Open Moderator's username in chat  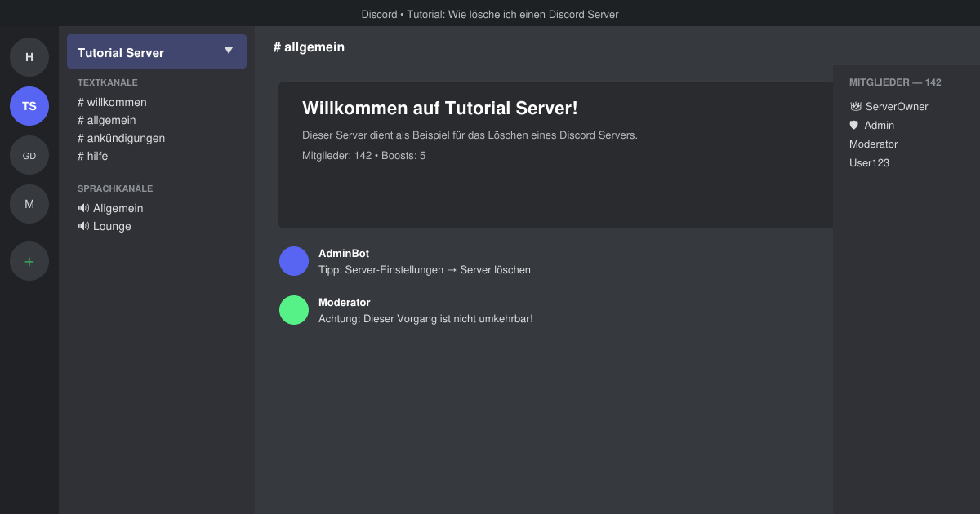345,303
